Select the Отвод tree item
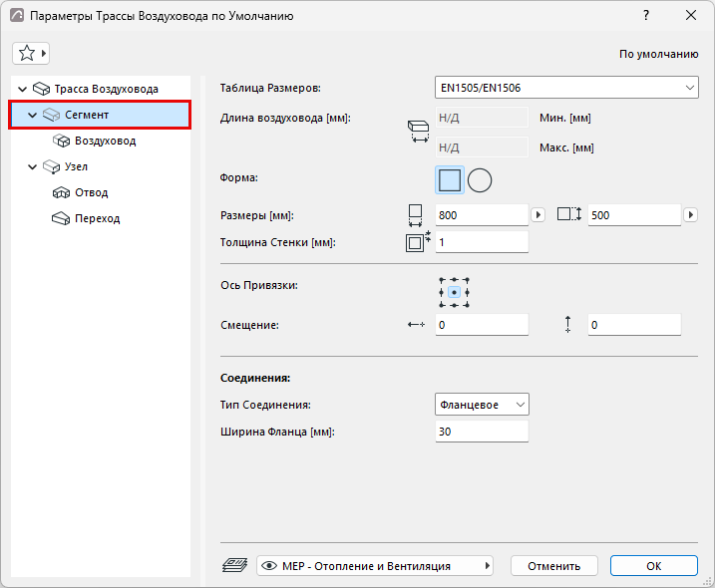715x588 pixels. coord(91,192)
